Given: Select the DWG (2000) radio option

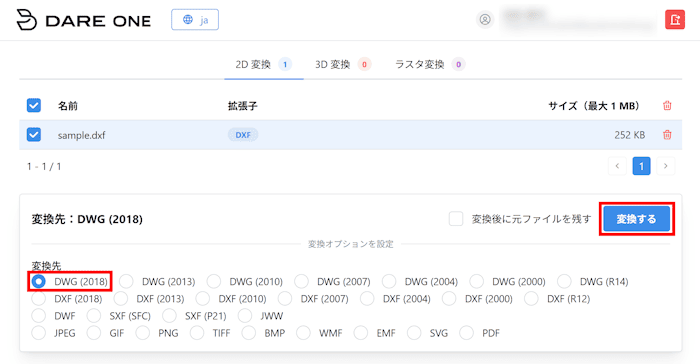Looking at the screenshot, I should pyautogui.click(x=476, y=281).
